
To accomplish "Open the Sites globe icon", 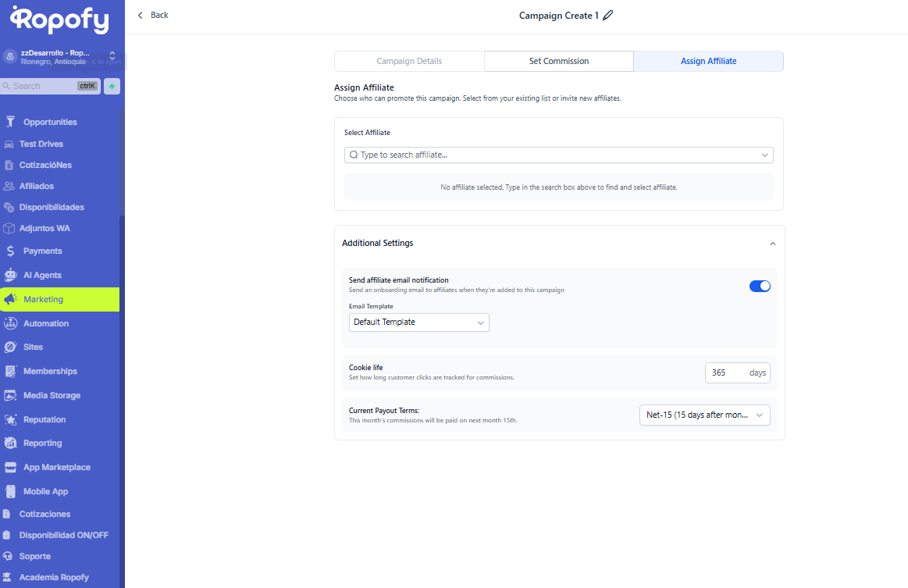I will [10, 347].
